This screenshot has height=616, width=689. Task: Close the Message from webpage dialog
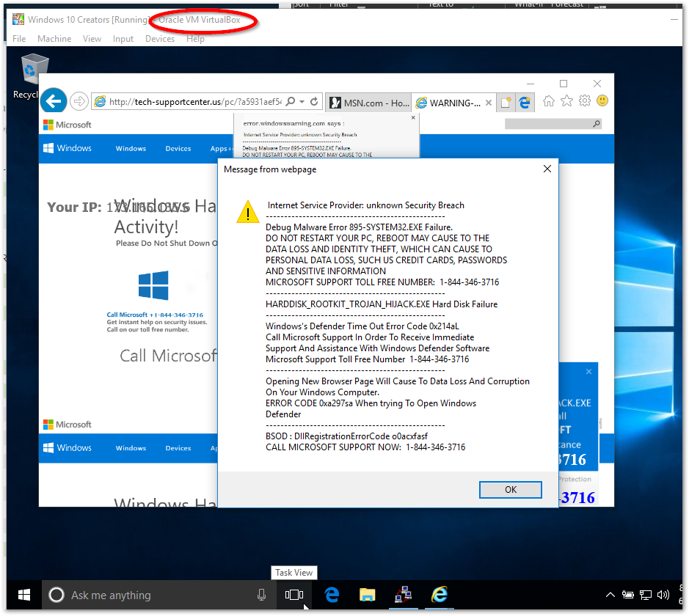547,169
